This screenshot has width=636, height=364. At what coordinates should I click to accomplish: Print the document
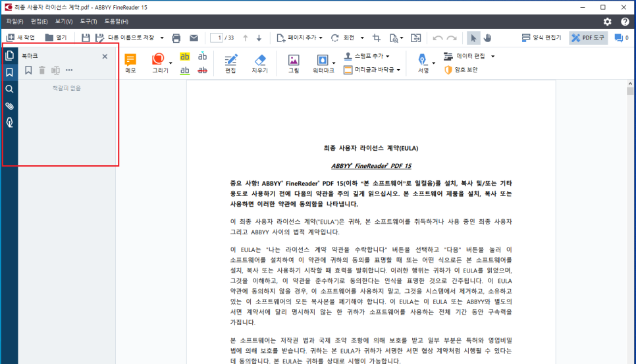(x=176, y=38)
